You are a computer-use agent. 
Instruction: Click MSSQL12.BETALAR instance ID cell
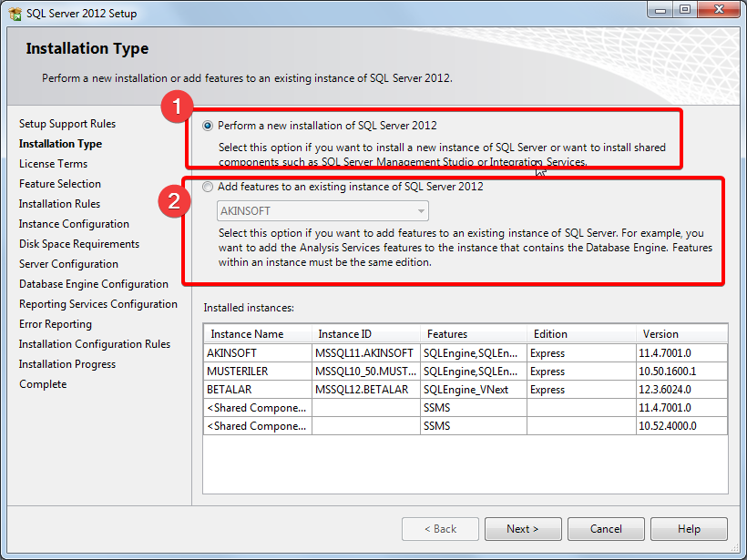pyautogui.click(x=366, y=390)
